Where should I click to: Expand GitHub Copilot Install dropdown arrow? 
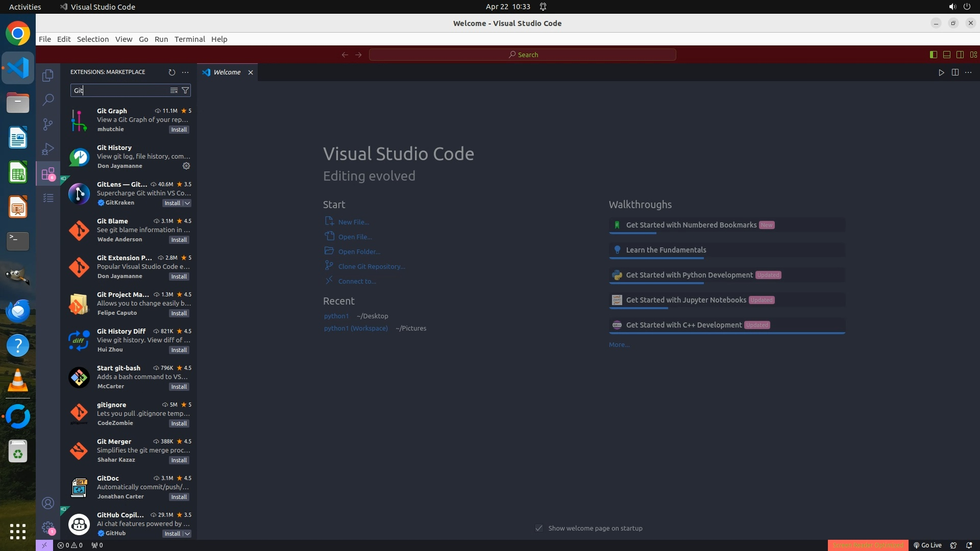click(x=187, y=534)
